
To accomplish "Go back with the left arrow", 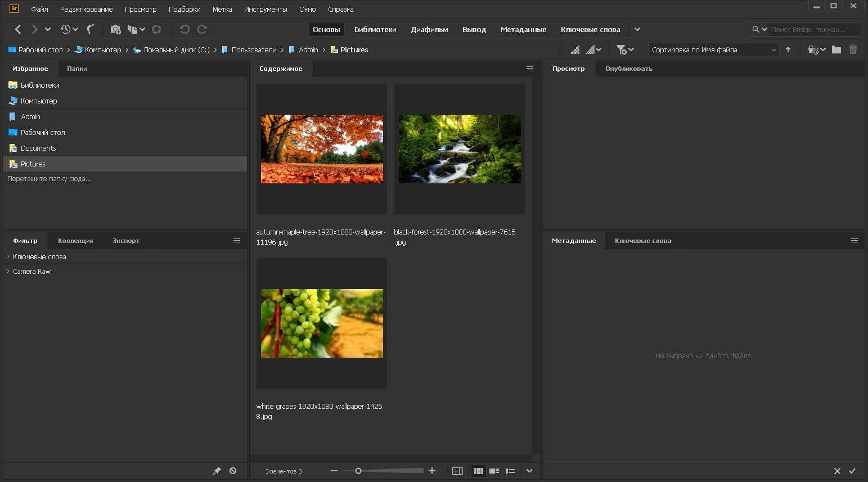I will [18, 29].
